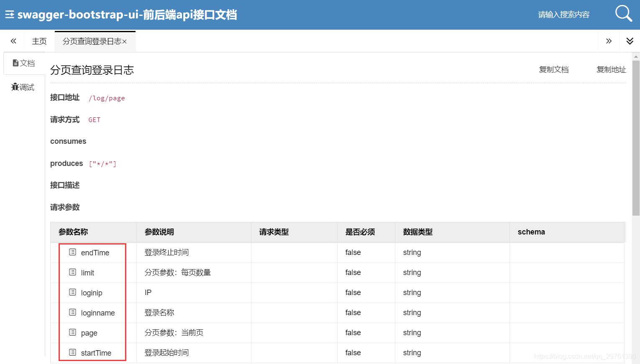Click the search magnifier icon
Screen dimensions: 640x364
[623, 13]
